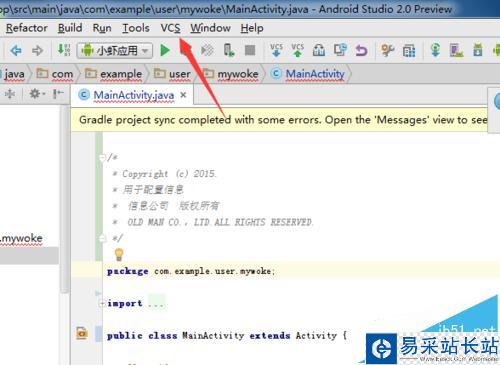Open the Help menu

pyautogui.click(x=252, y=28)
